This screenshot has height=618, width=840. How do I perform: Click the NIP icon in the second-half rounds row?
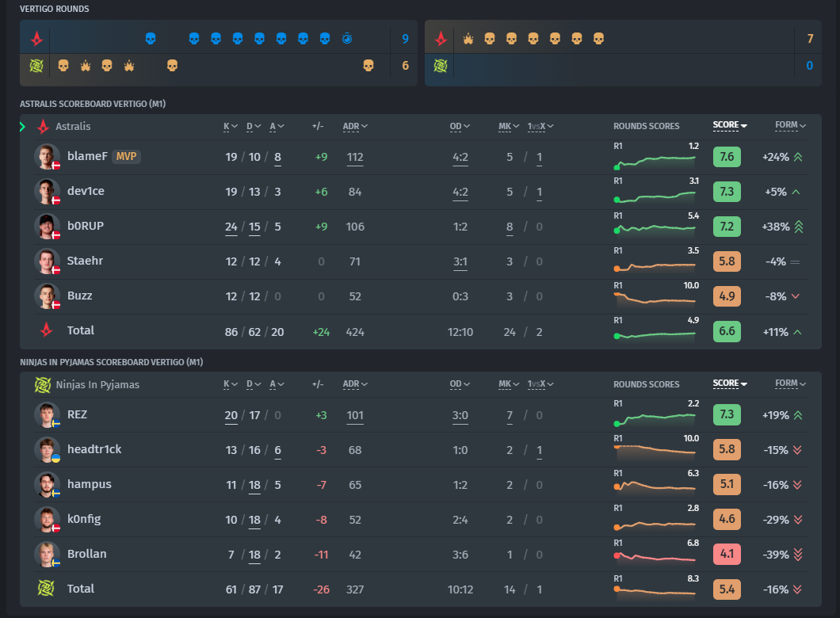point(441,66)
